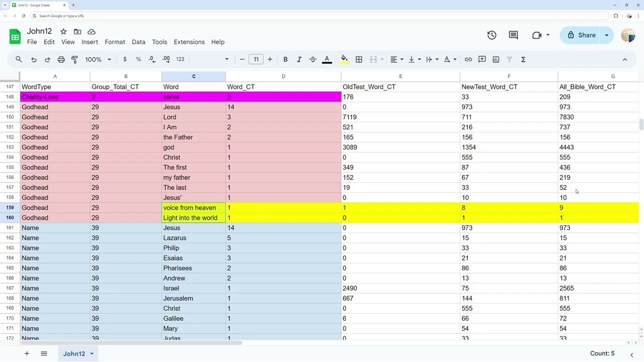The width and height of the screenshot is (644, 362).
Task: Toggle strikethrough formatting
Action: click(x=312, y=59)
